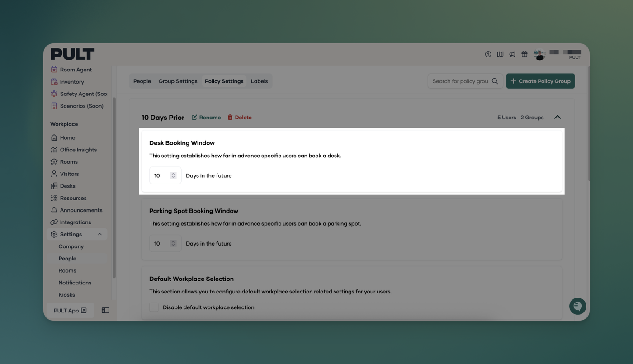Open the chat support bubble icon
The width and height of the screenshot is (633, 364).
pyautogui.click(x=577, y=306)
